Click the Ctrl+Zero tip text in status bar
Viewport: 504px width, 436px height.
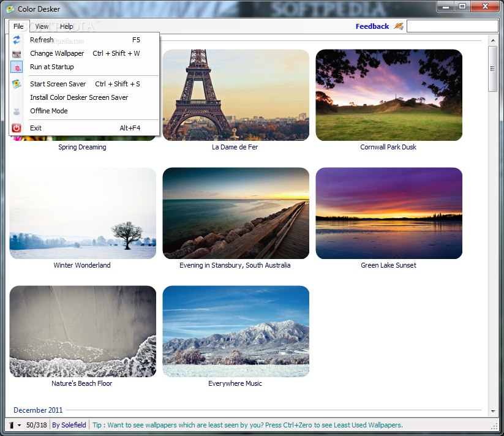point(247,425)
